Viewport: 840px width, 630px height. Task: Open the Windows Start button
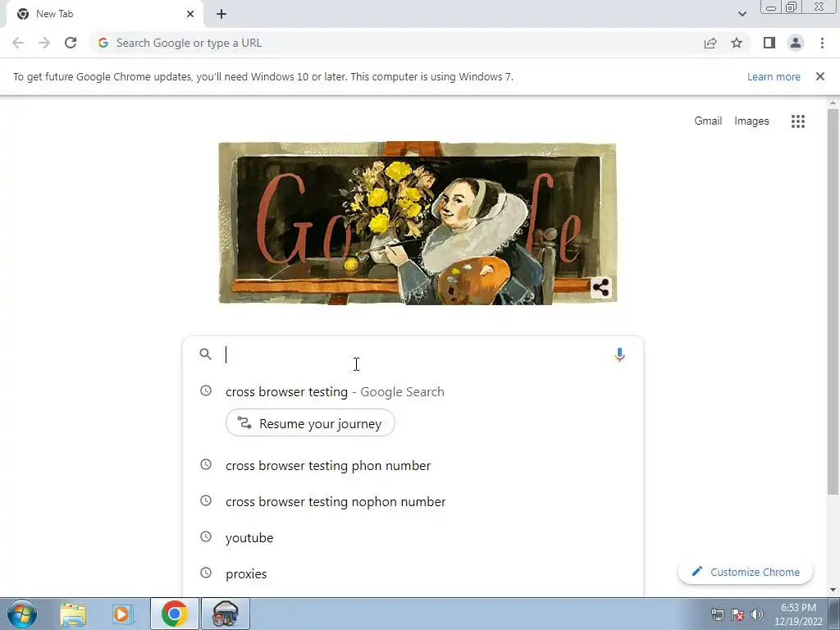(x=21, y=614)
